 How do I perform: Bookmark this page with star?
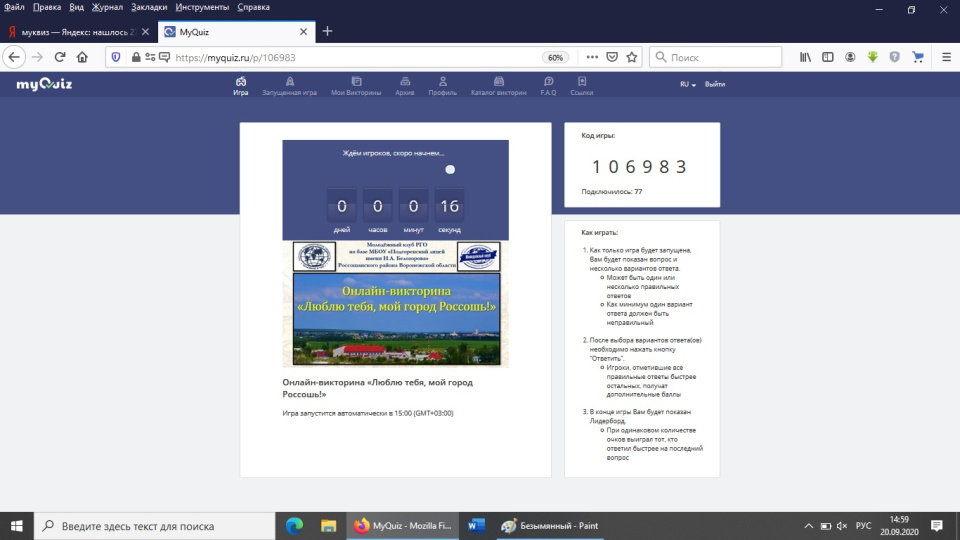coord(632,57)
